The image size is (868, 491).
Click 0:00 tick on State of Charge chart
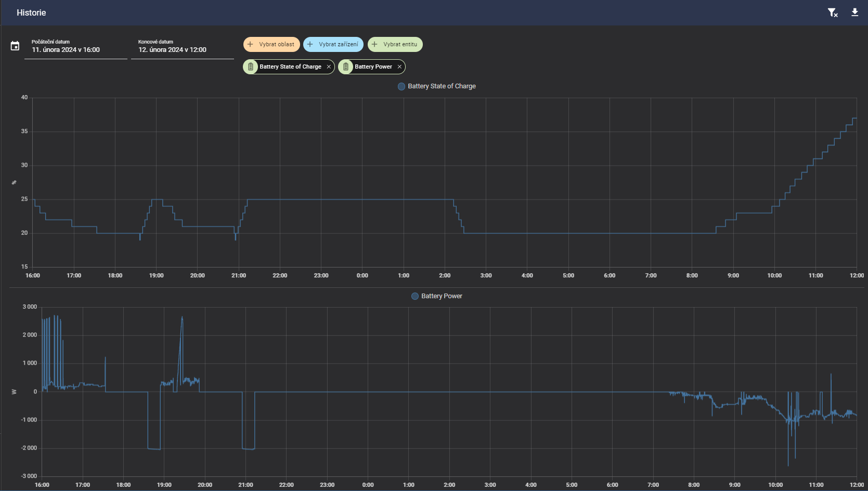click(x=362, y=275)
